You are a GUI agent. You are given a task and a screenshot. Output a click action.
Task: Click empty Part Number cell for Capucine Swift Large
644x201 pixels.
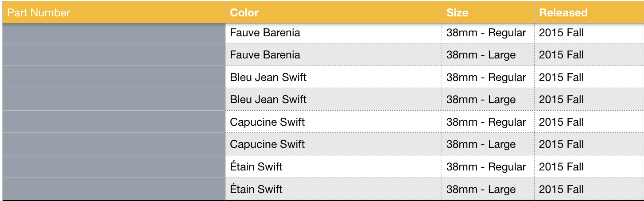[114, 144]
